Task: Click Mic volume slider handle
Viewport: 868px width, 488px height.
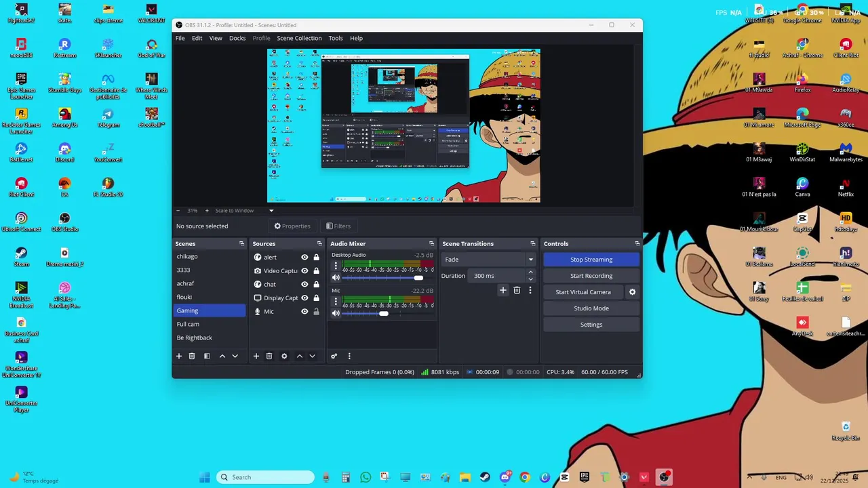Action: click(384, 313)
